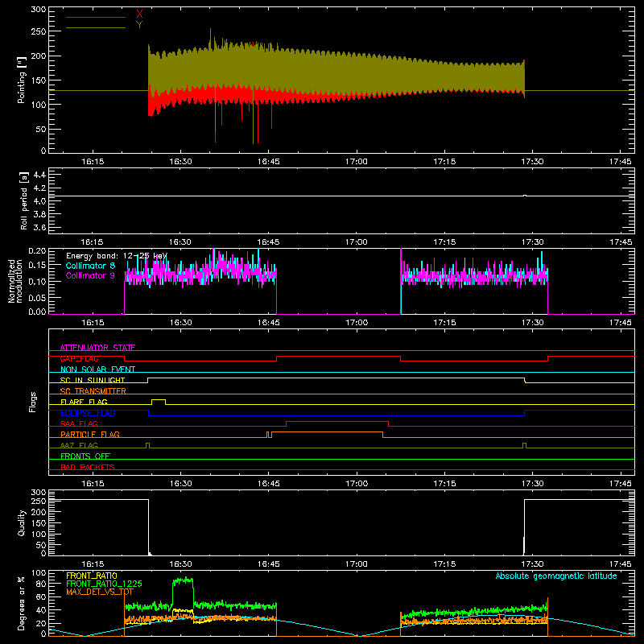Click the 4.4 value on Roll period axis
This screenshot has height=644, width=644.
[39, 175]
